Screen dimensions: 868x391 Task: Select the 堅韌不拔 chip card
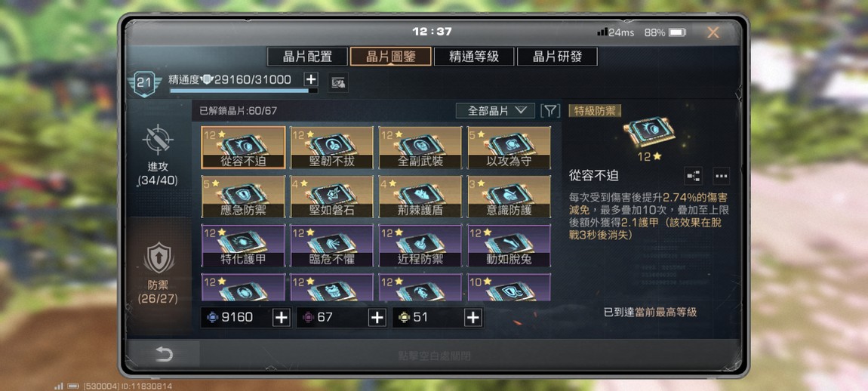coord(331,147)
